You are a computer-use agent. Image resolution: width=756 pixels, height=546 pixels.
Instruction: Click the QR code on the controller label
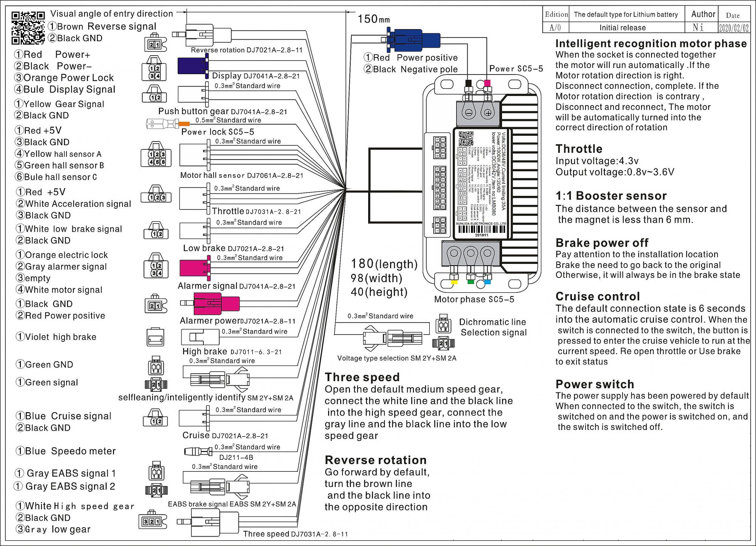466,138
